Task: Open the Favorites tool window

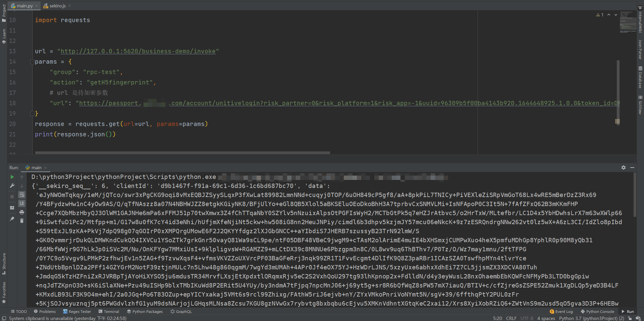Action: [4, 293]
